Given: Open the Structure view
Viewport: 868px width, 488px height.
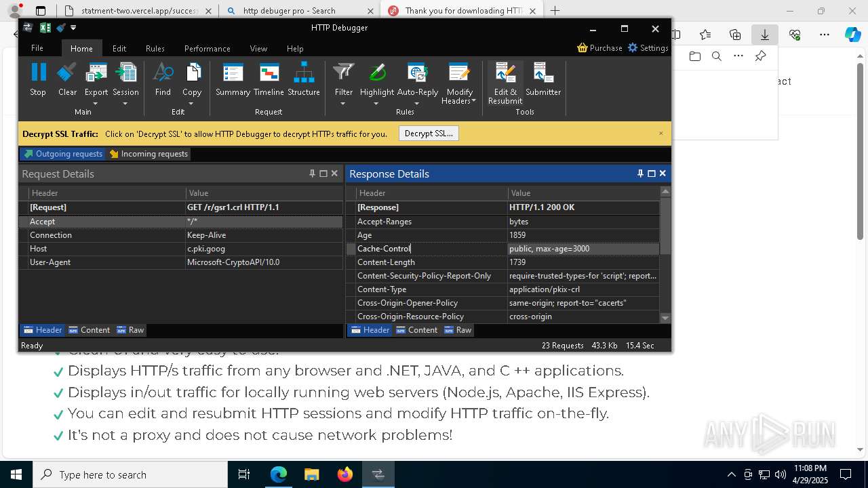Looking at the screenshot, I should [303, 79].
